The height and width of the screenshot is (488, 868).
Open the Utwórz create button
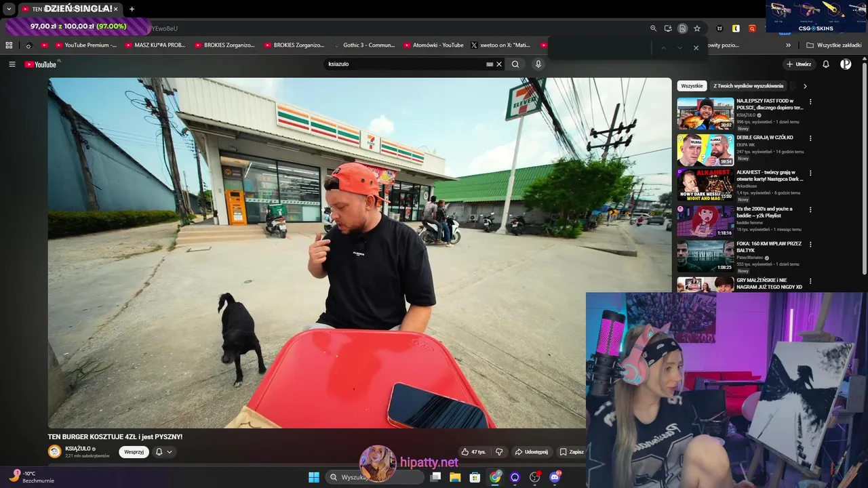[799, 64]
